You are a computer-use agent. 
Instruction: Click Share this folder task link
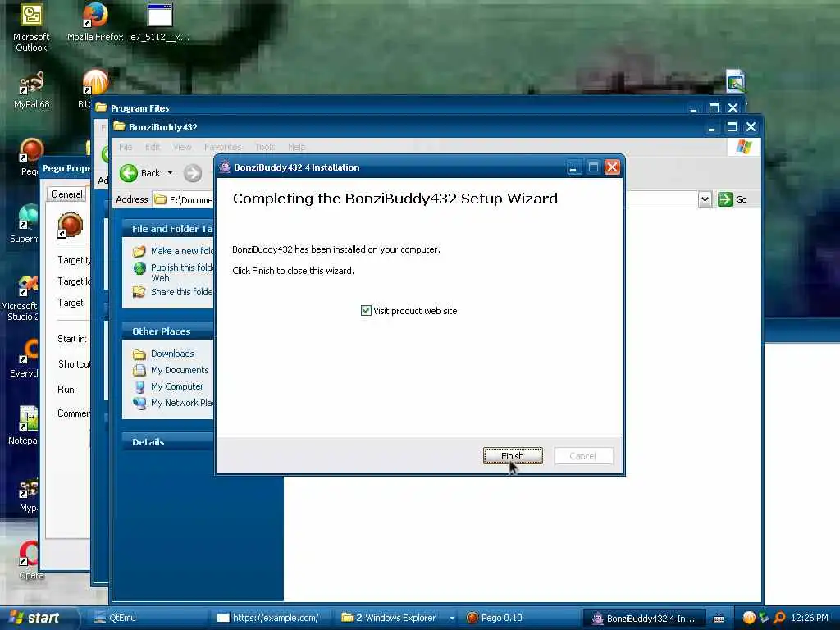(182, 292)
